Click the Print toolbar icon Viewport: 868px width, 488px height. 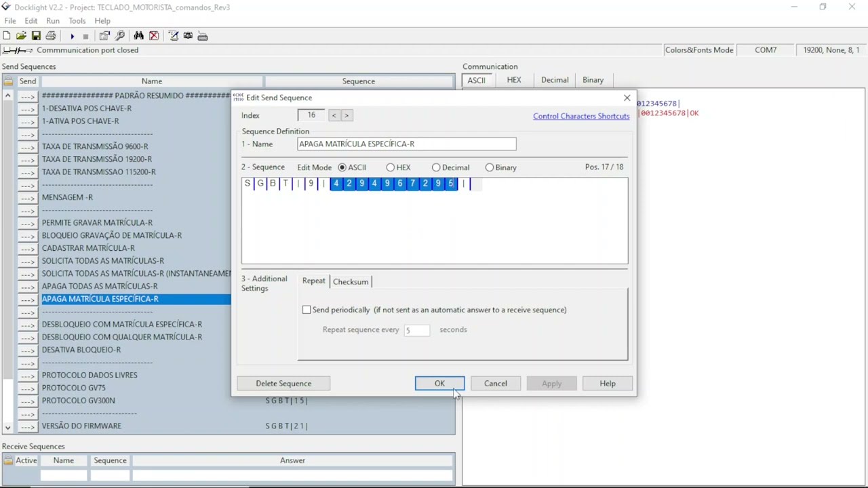tap(51, 36)
